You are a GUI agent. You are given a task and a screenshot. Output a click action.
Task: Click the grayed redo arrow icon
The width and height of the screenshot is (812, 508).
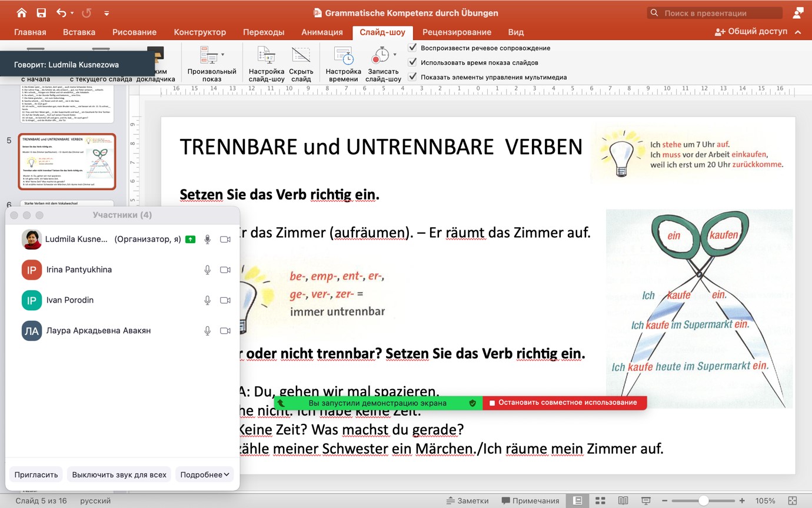click(x=86, y=12)
